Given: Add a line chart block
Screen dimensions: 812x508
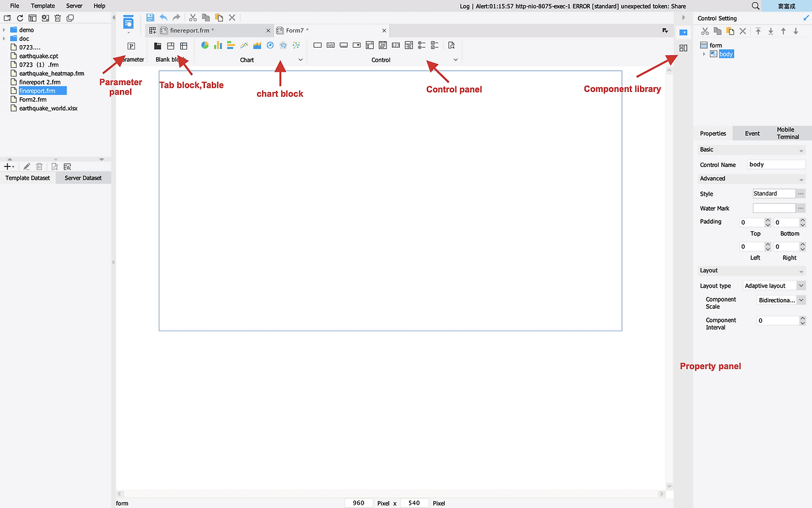Looking at the screenshot, I should (244, 45).
